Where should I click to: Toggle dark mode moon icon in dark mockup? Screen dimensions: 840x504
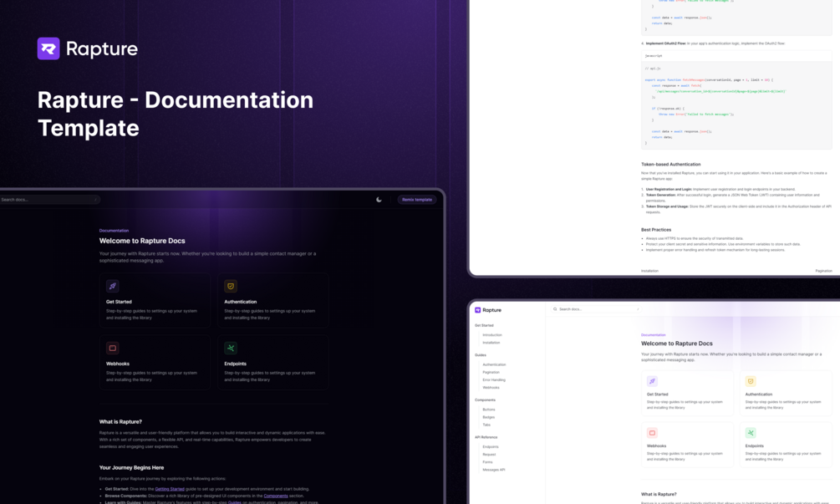pyautogui.click(x=379, y=200)
